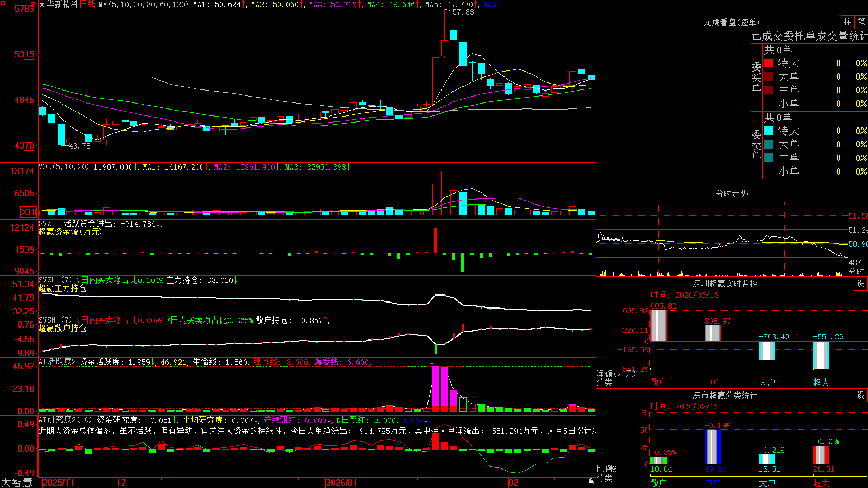Click the 超赢资金流(万元) label
The width and height of the screenshot is (868, 488).
[70, 232]
